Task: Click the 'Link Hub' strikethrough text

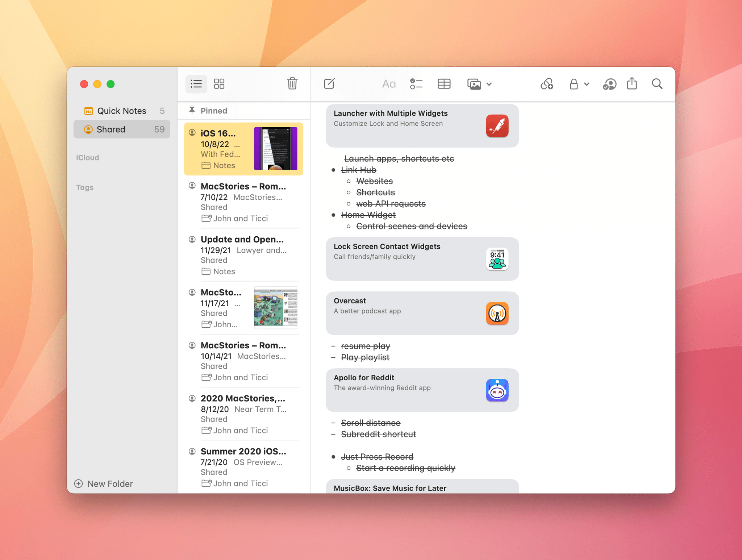Action: (x=358, y=170)
